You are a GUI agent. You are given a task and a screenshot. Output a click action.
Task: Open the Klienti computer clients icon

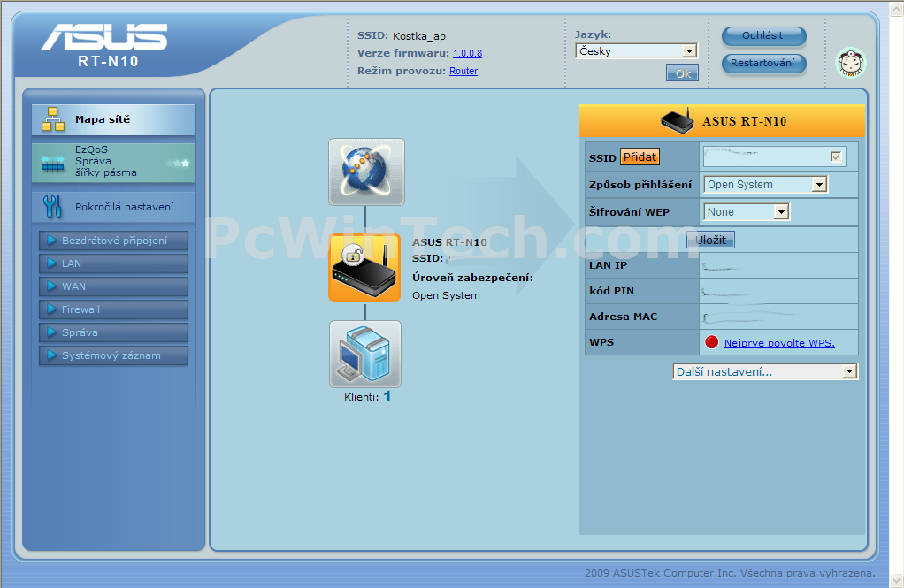(x=365, y=354)
